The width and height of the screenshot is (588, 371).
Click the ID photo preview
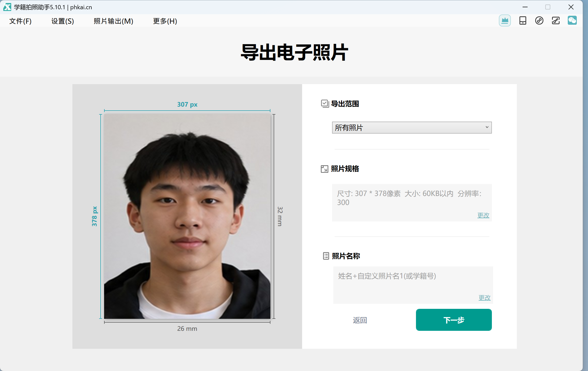(x=187, y=216)
